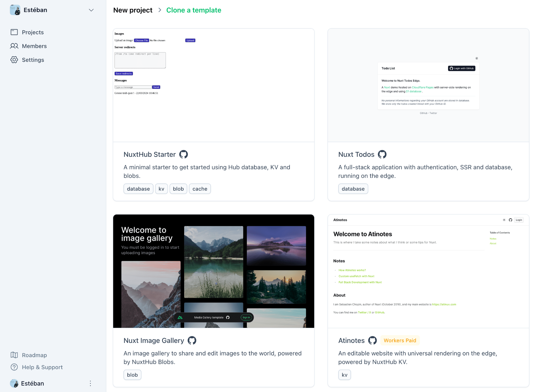The image size is (535, 392).
Task: Open the Projects section in the sidebar
Action: click(x=33, y=32)
